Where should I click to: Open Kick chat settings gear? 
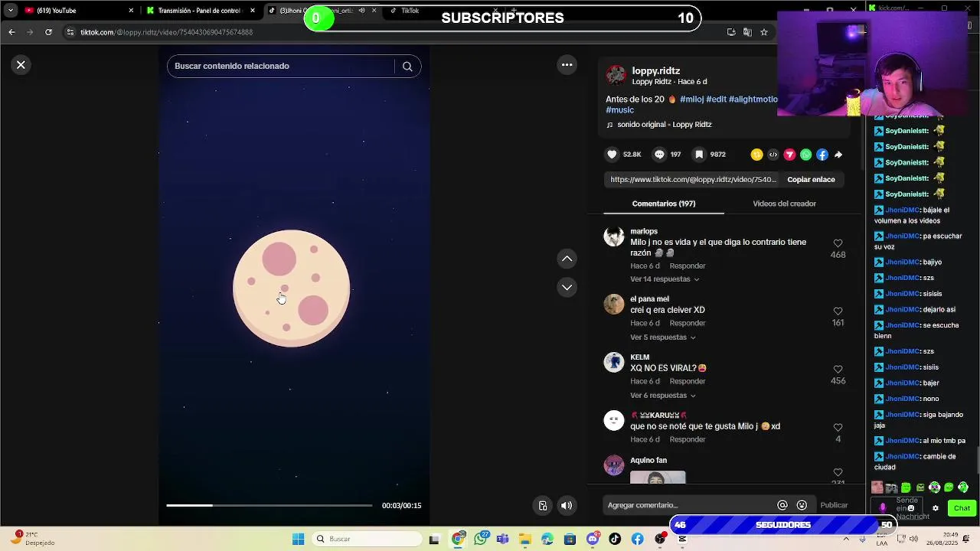coord(935,508)
